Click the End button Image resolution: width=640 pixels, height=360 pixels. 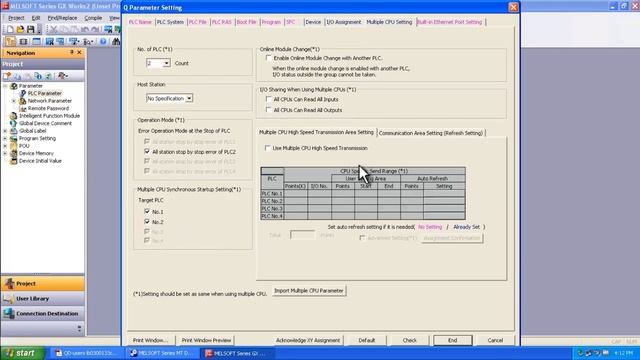click(453, 340)
